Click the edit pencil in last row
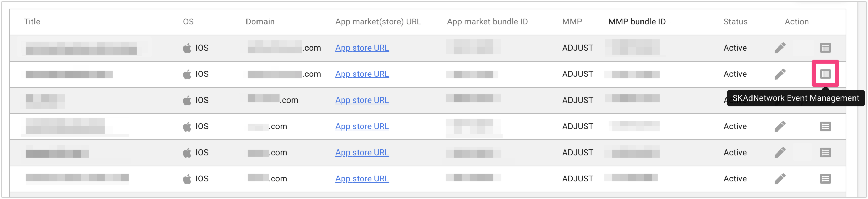Viewport: 868px width, 199px height. coord(780,179)
